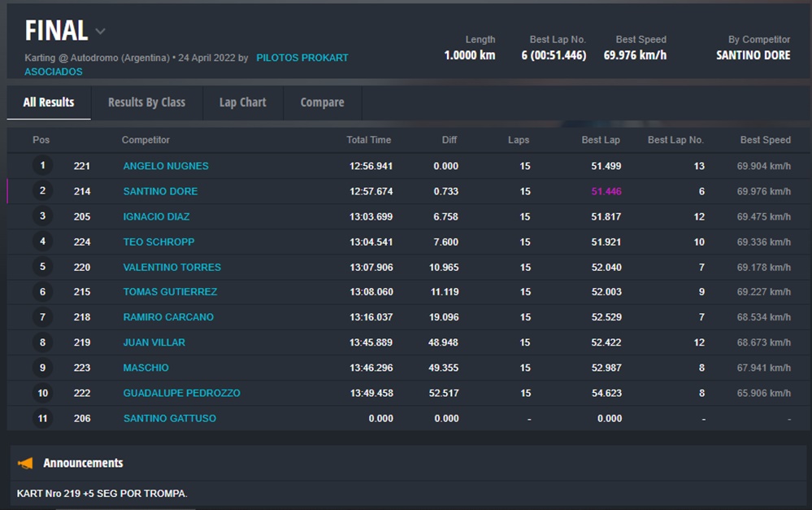Select the Compare tab
The height and width of the screenshot is (510, 812).
[x=322, y=102]
